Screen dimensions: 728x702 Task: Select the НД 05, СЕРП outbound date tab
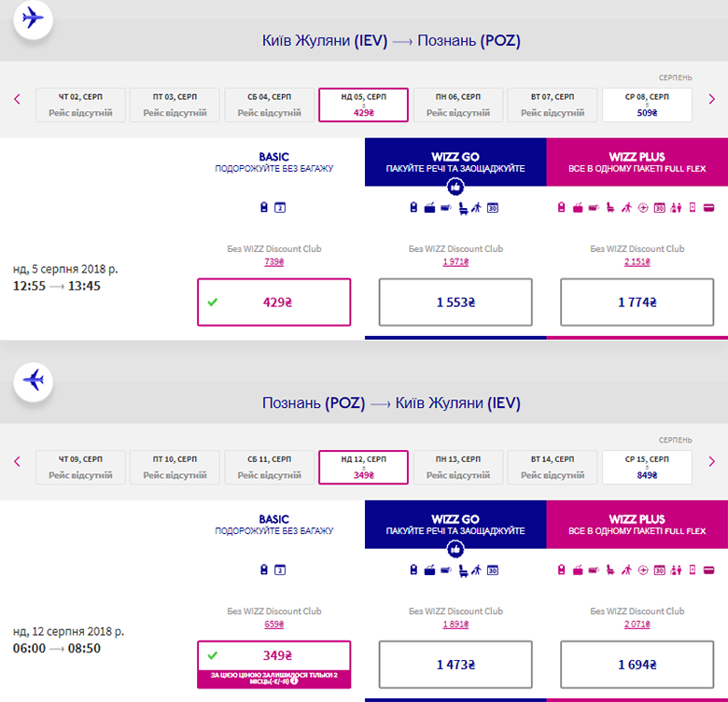[363, 105]
